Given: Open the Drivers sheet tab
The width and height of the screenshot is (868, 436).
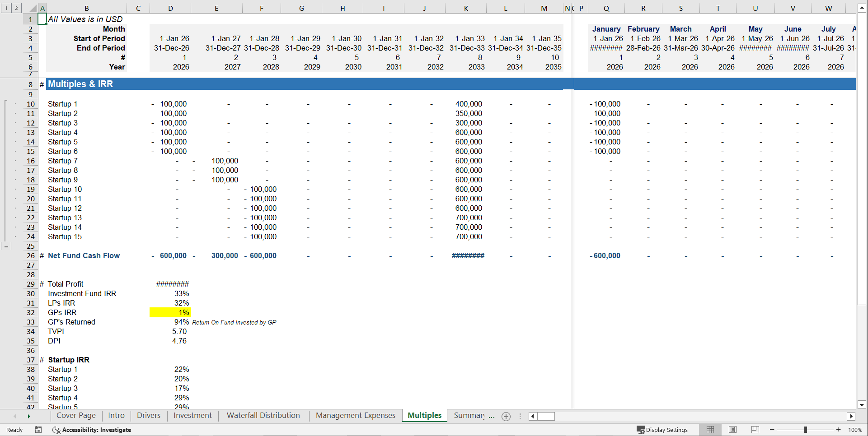Looking at the screenshot, I should 149,415.
